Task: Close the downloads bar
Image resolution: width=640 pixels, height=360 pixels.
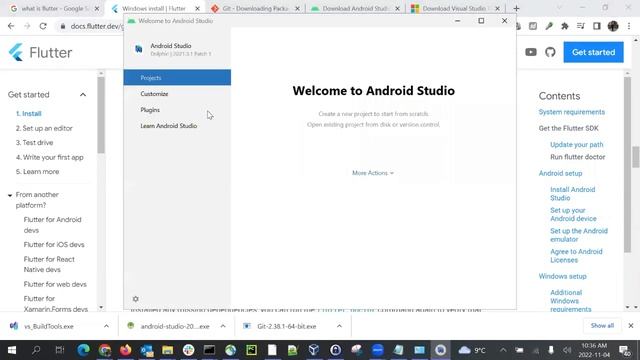Action: (x=631, y=326)
